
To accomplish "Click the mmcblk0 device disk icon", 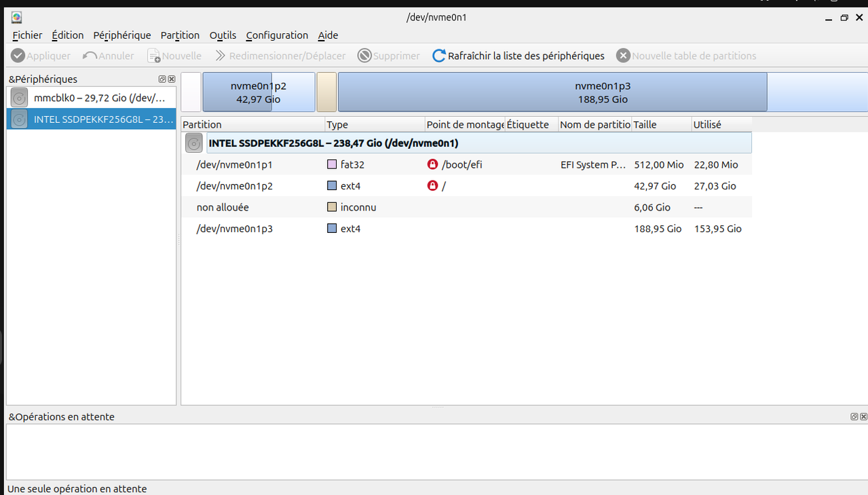I will tap(19, 98).
